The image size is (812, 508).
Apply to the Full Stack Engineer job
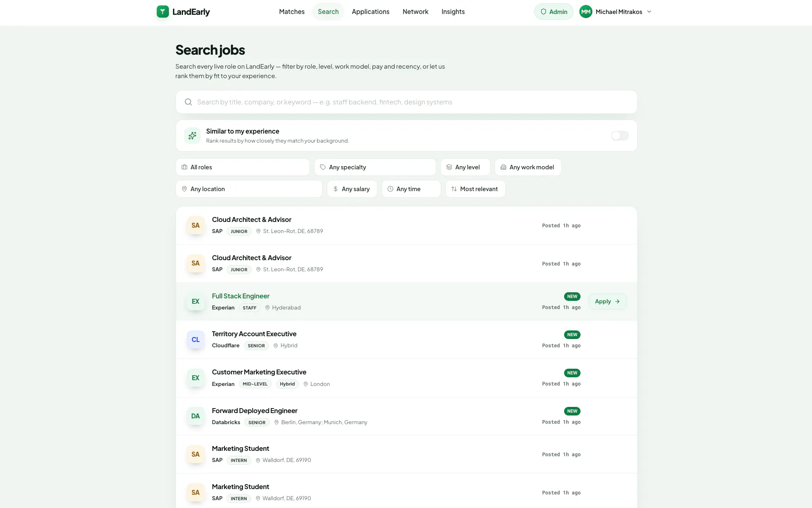click(x=607, y=301)
